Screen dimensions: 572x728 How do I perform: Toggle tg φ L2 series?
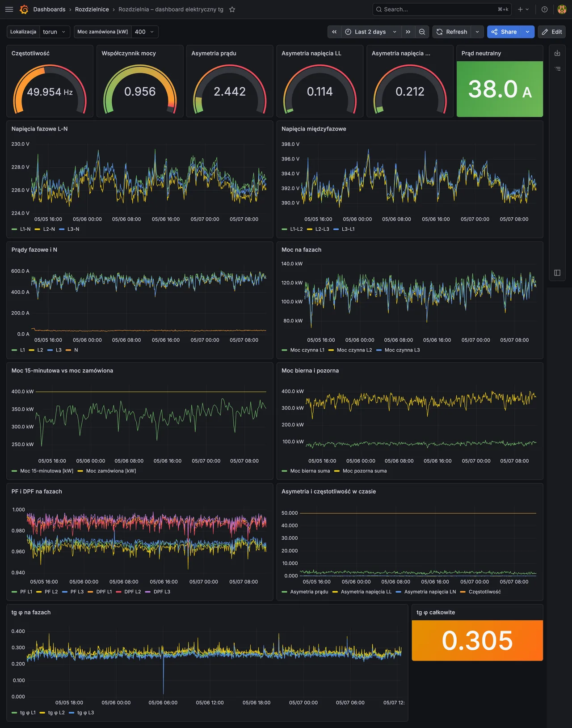tap(56, 713)
